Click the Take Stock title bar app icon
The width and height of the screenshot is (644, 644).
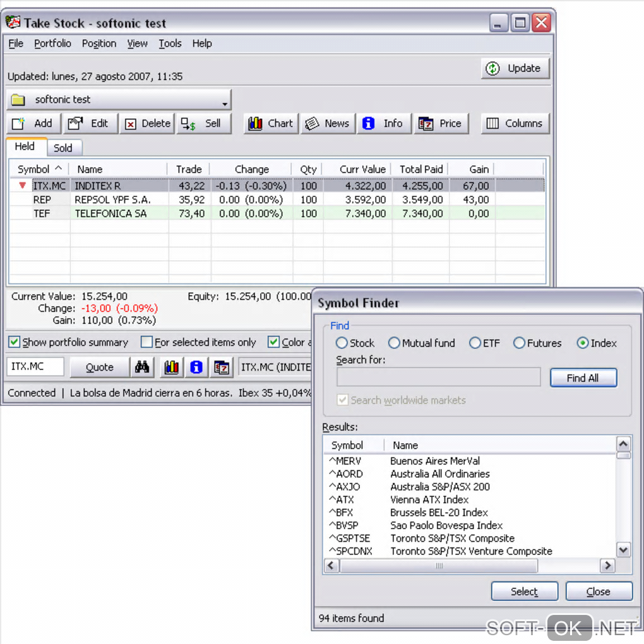[13, 22]
